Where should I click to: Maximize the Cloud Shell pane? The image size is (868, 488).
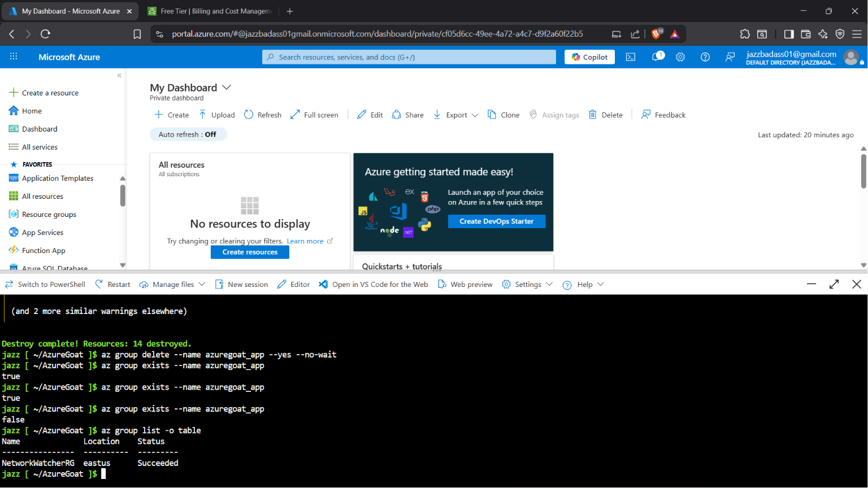tap(834, 284)
